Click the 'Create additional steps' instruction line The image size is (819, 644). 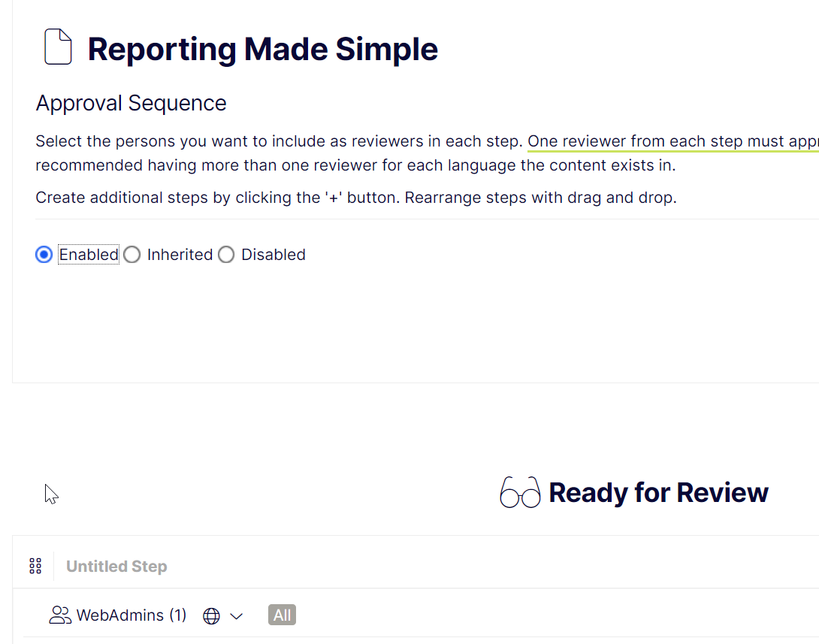coord(355,198)
